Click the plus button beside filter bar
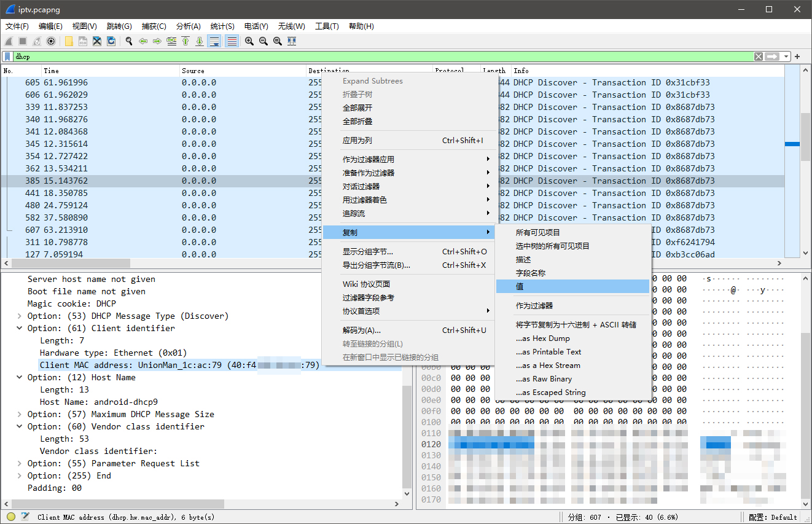Screen dimensions: 812x524 797,57
